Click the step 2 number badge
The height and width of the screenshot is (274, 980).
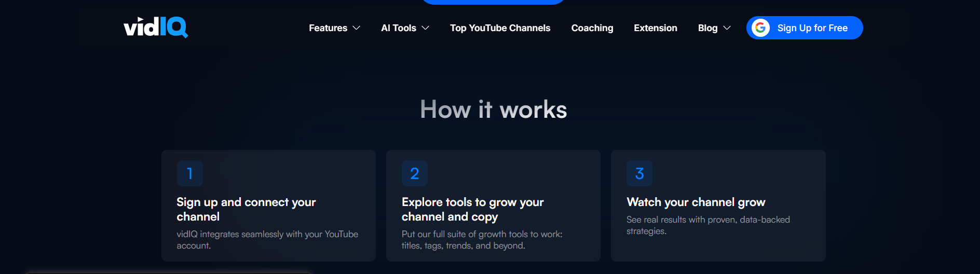pyautogui.click(x=415, y=173)
